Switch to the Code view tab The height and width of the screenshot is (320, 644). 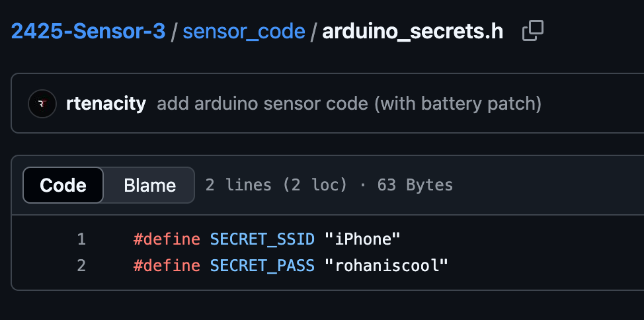(63, 185)
